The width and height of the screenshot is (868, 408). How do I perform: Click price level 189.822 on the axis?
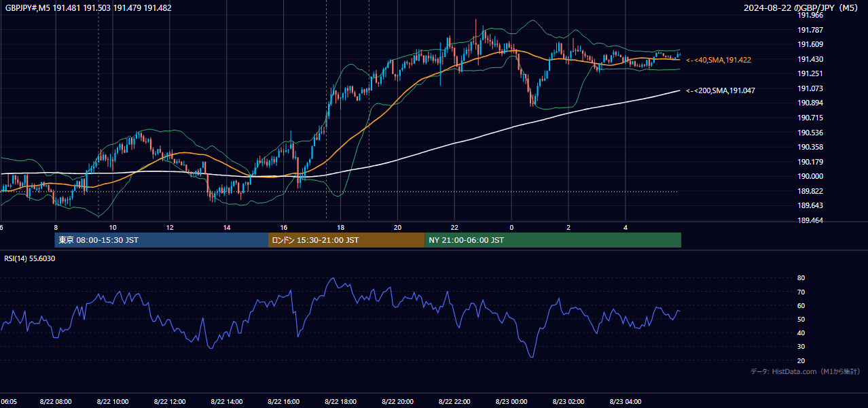(x=810, y=191)
